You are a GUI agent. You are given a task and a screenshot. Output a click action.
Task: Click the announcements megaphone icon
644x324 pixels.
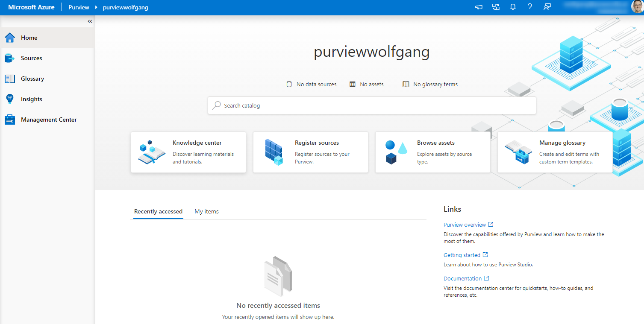point(479,7)
